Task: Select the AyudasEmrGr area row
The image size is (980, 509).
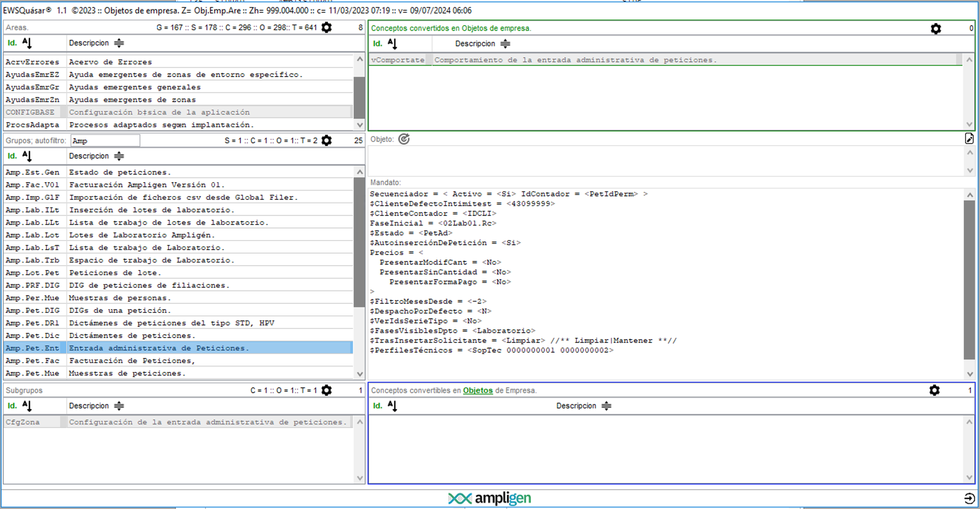Action: [x=178, y=87]
